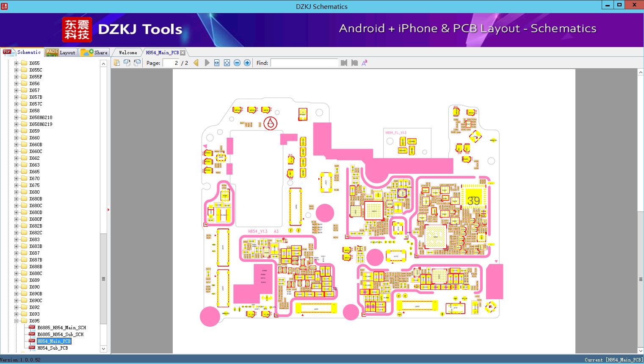Viewport: 644px width, 364px height.
Task: Open the Welcome document tab
Action: point(128,53)
